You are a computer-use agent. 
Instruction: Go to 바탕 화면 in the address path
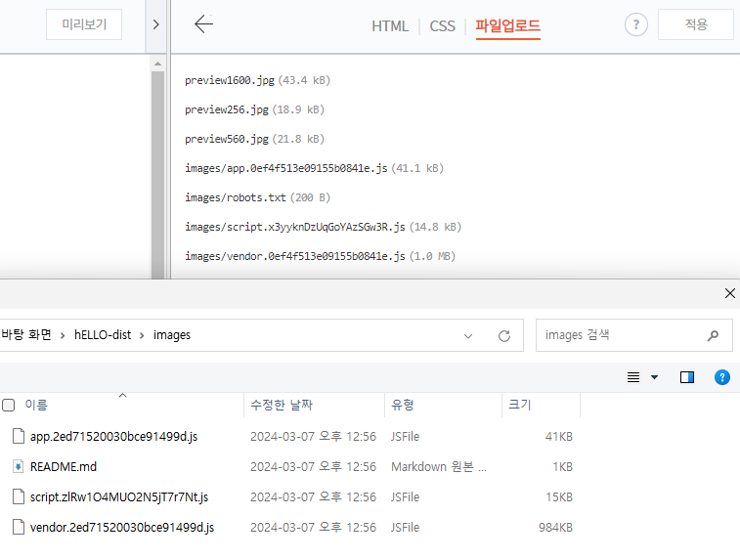(x=26, y=335)
